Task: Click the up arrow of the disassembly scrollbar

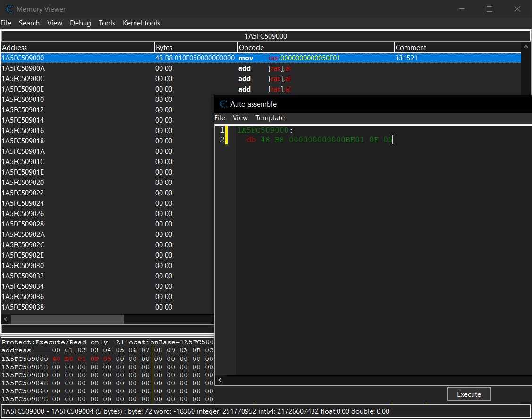Action: click(526, 46)
